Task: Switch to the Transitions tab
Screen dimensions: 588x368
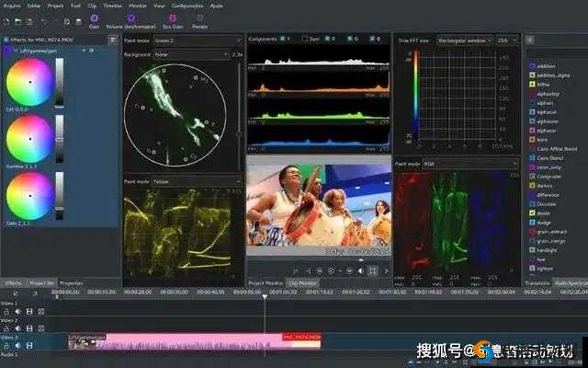Action: (x=537, y=283)
